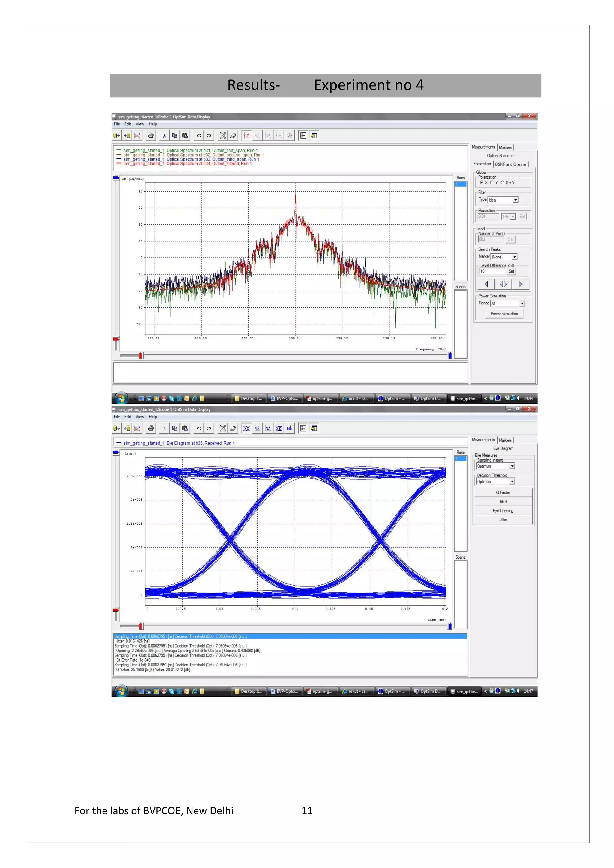Expand Decision Threshold Optimum dropdown

[512, 481]
